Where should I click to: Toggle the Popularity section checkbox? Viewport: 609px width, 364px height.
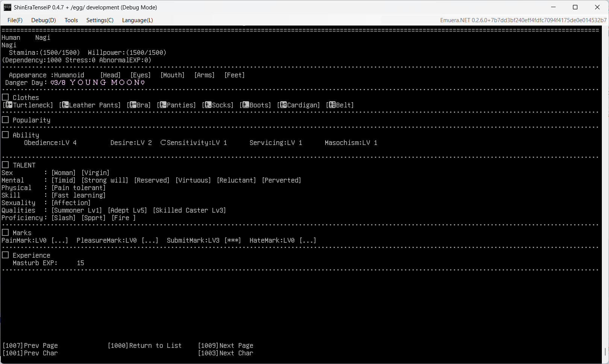5,120
